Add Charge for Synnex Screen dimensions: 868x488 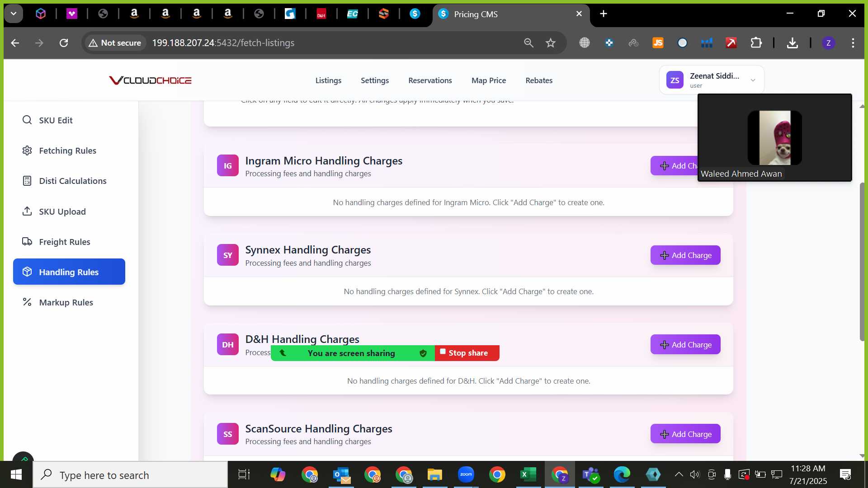point(685,255)
